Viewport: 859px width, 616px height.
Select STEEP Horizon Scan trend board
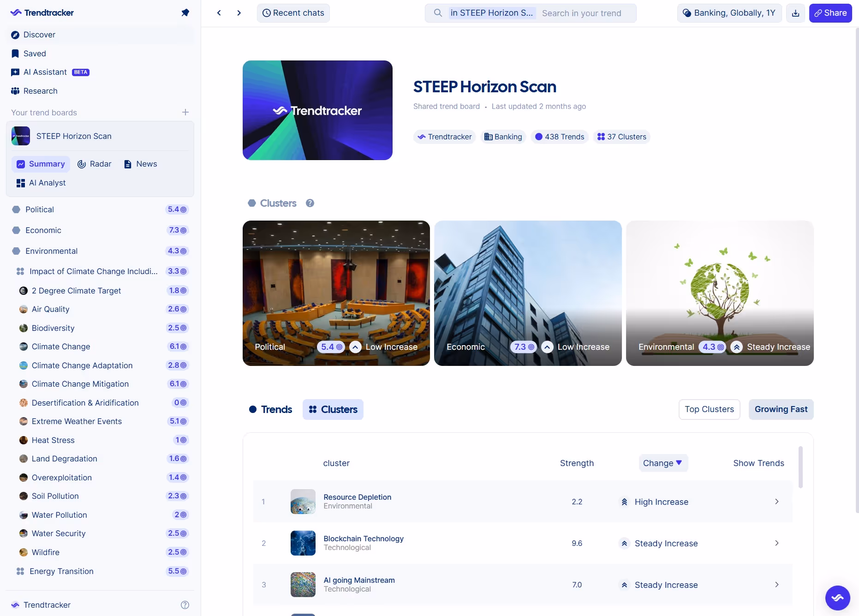(x=100, y=136)
